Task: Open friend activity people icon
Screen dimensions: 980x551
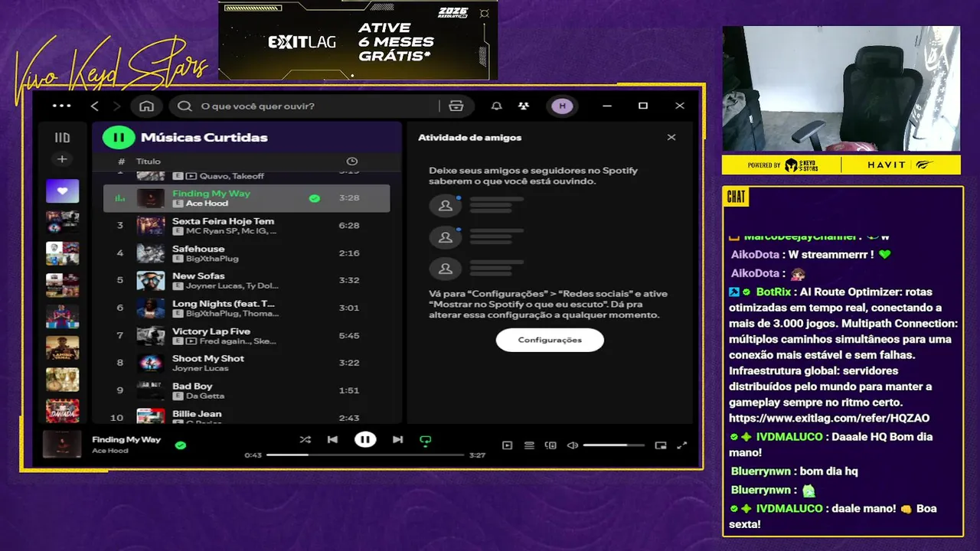Action: click(x=524, y=106)
